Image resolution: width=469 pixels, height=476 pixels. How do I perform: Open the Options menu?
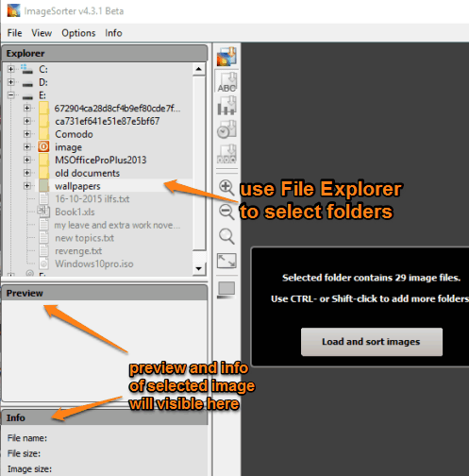pos(78,33)
